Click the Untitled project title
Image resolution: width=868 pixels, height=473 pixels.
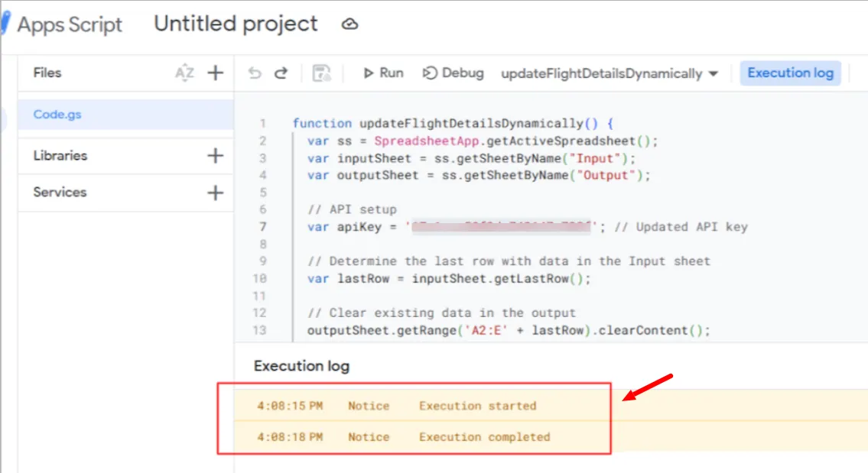[x=236, y=24]
